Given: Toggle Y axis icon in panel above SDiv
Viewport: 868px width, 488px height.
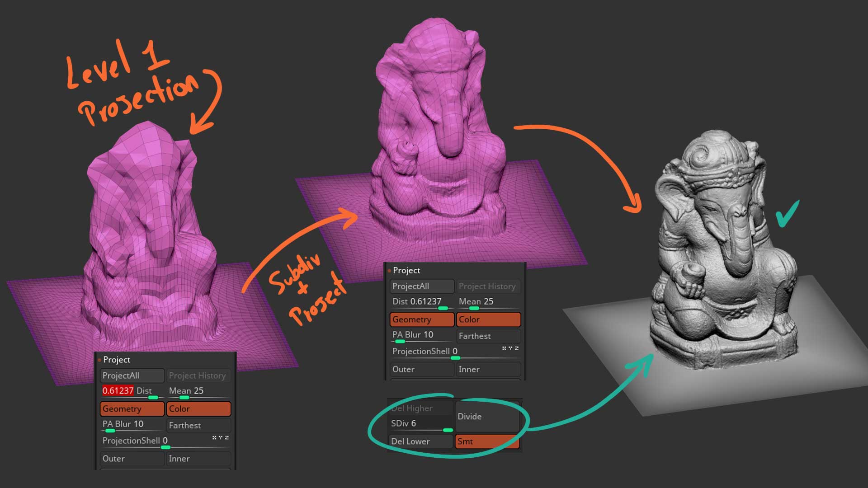Looking at the screenshot, I should [x=510, y=348].
